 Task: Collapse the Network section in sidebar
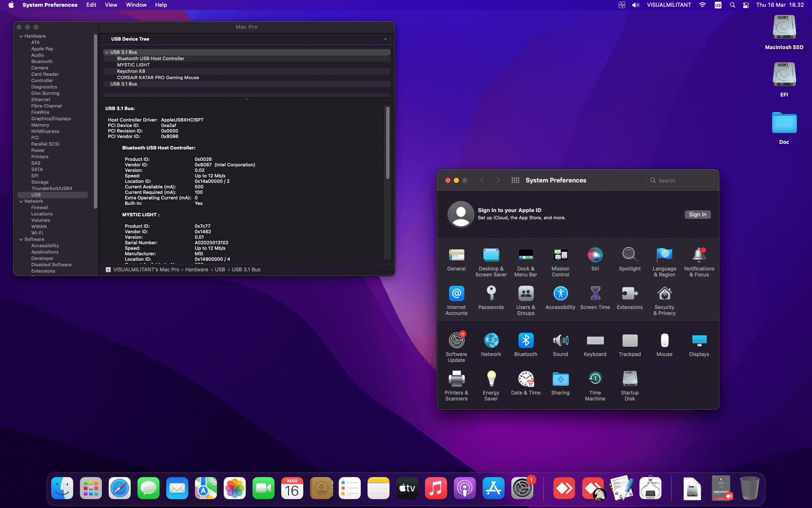(21, 201)
